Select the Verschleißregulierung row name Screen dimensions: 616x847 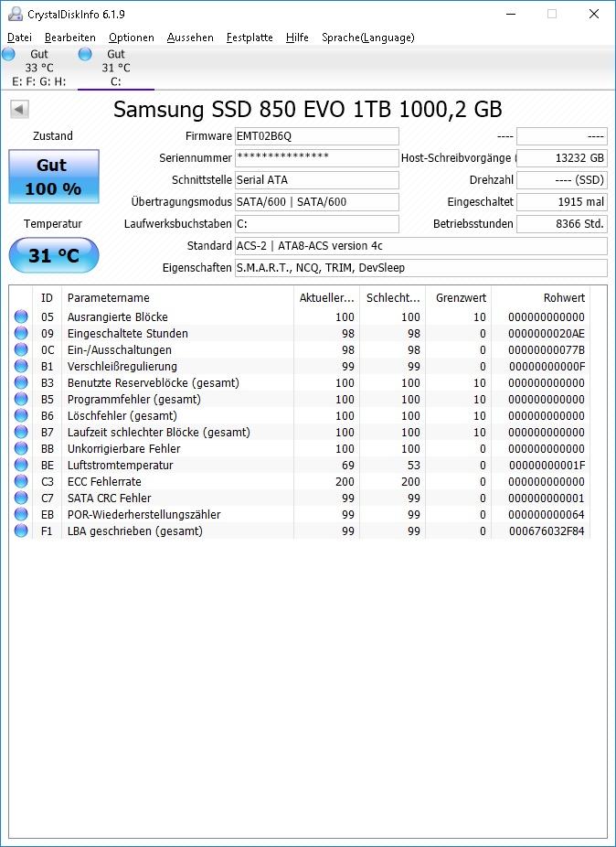click(x=122, y=366)
